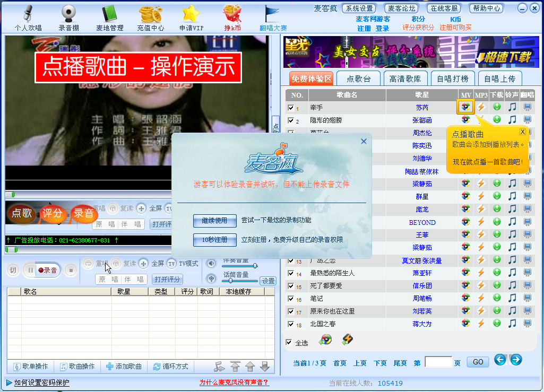This screenshot has height=392, width=544.
Task: Click batch MP3 lightning icon beside 全选
Action: tap(347, 339)
